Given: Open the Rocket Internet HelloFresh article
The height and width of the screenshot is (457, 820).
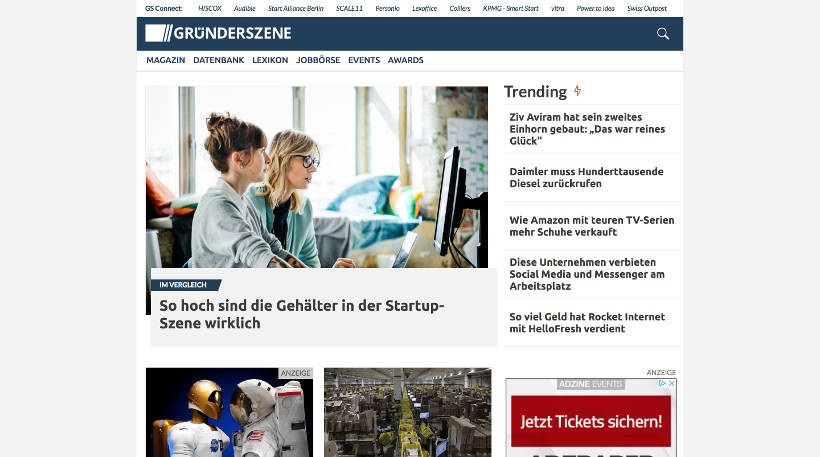Looking at the screenshot, I should click(587, 323).
